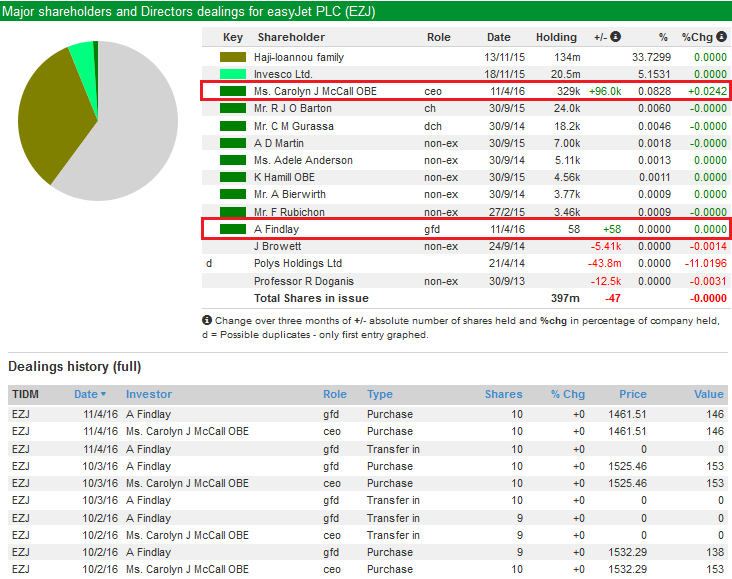Select Mr. R J O Barton row name
The image size is (732, 579).
(x=293, y=108)
